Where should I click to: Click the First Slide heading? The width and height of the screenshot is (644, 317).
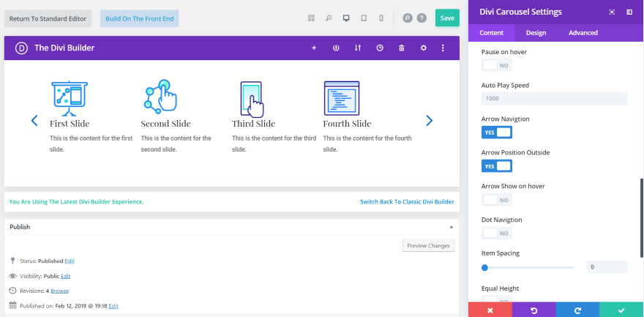pyautogui.click(x=70, y=124)
